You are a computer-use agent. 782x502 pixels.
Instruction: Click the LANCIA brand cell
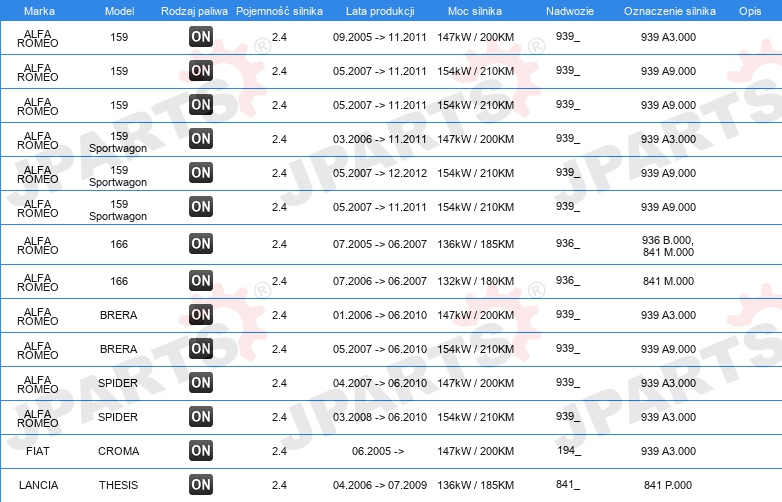tap(38, 485)
